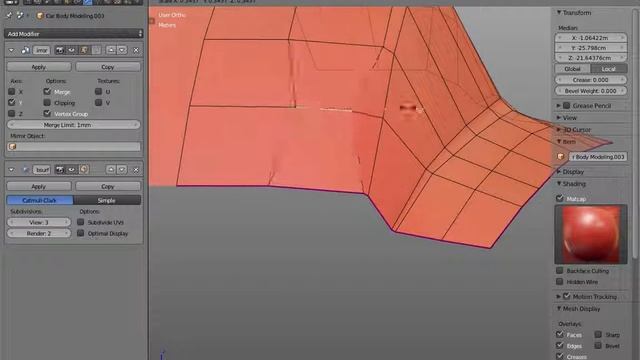Image resolution: width=640 pixels, height=360 pixels.
Task: Toggle Mirror modifier viewport eye icon
Action: tap(71, 50)
